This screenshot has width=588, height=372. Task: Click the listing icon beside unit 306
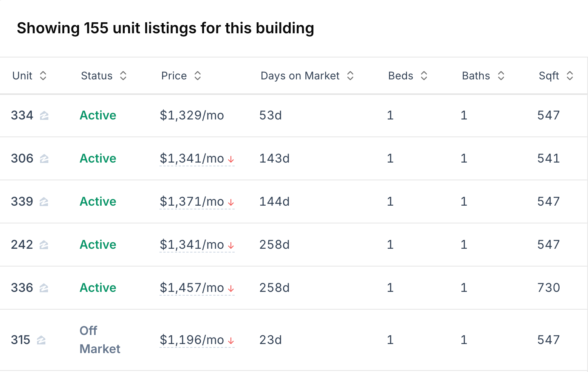click(44, 159)
